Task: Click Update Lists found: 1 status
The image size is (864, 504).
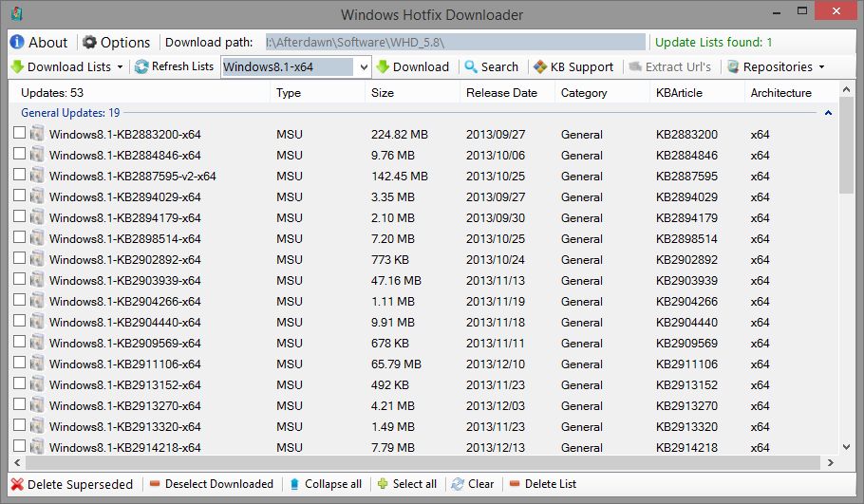Action: (x=713, y=43)
